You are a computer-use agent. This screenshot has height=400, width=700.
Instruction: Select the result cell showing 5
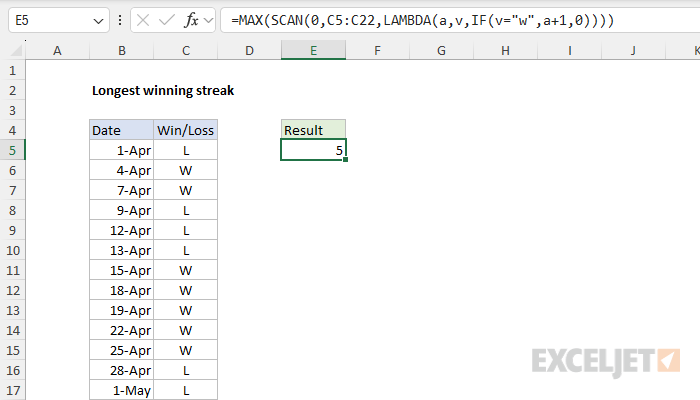(313, 150)
